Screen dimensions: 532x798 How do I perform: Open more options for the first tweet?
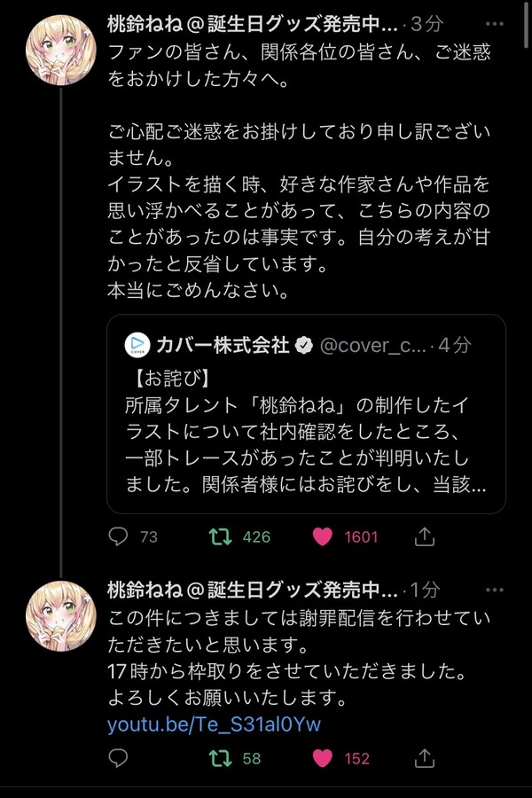tap(495, 23)
